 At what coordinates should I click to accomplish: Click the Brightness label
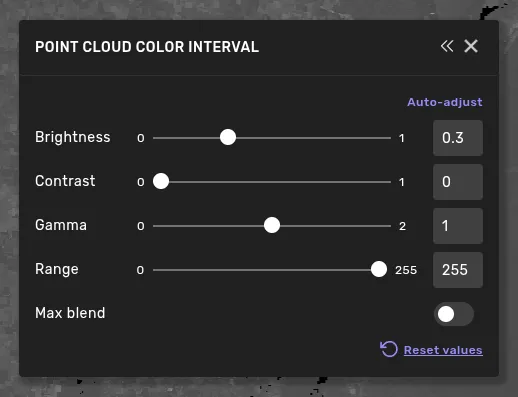coord(73,137)
